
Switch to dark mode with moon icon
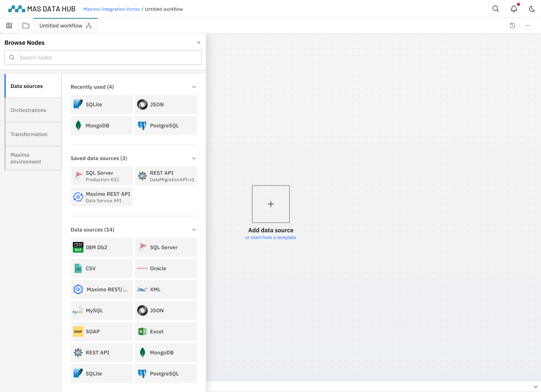[x=532, y=8]
